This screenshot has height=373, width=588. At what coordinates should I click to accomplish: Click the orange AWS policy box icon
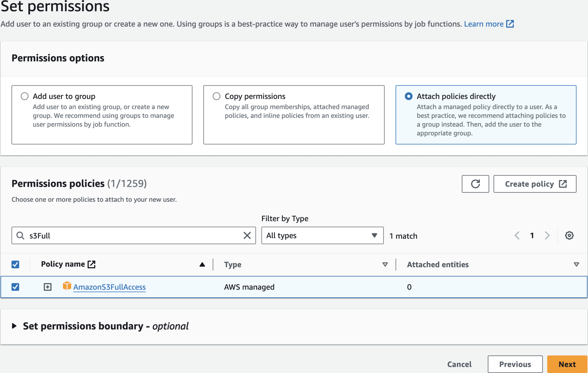(67, 286)
